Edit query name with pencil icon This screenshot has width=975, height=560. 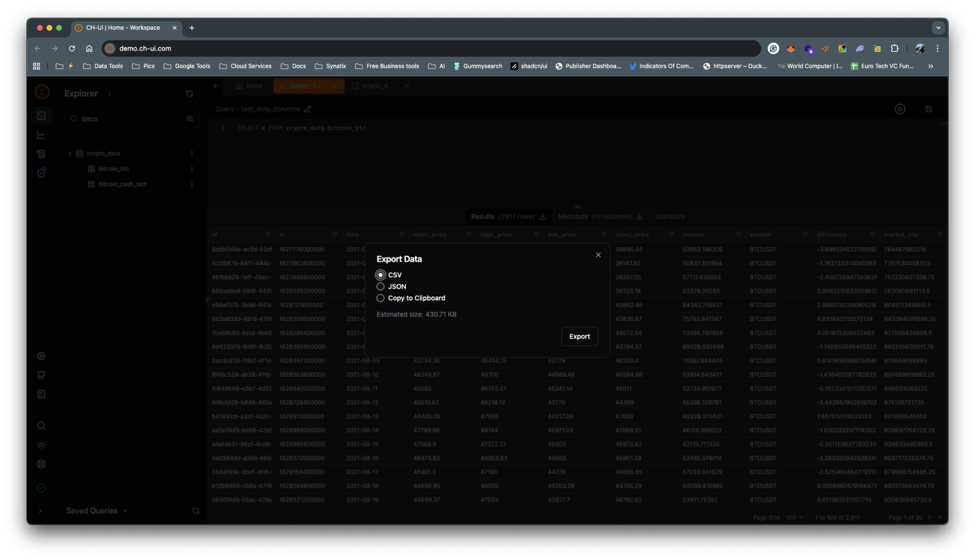pos(308,109)
